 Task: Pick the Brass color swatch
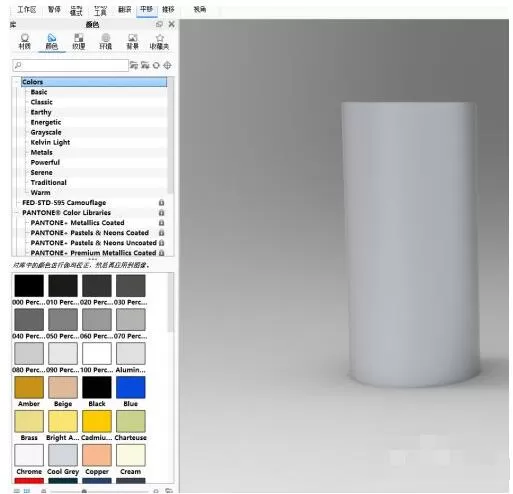coord(29,421)
